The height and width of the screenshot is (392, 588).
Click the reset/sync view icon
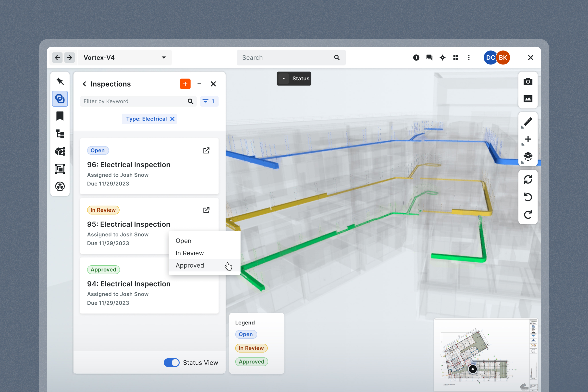528,180
